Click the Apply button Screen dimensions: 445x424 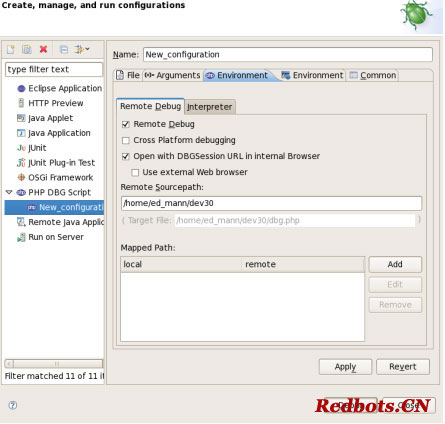(x=345, y=367)
